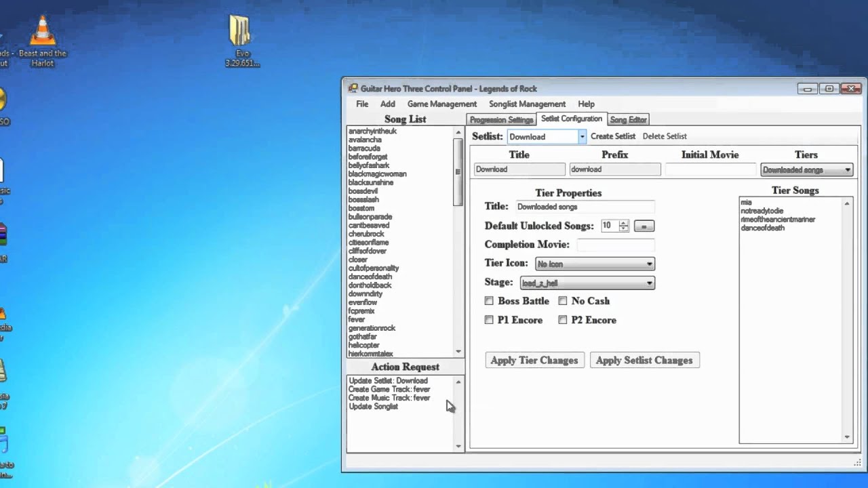868x488 pixels.
Task: Click Song List scroll down arrow
Action: click(458, 352)
